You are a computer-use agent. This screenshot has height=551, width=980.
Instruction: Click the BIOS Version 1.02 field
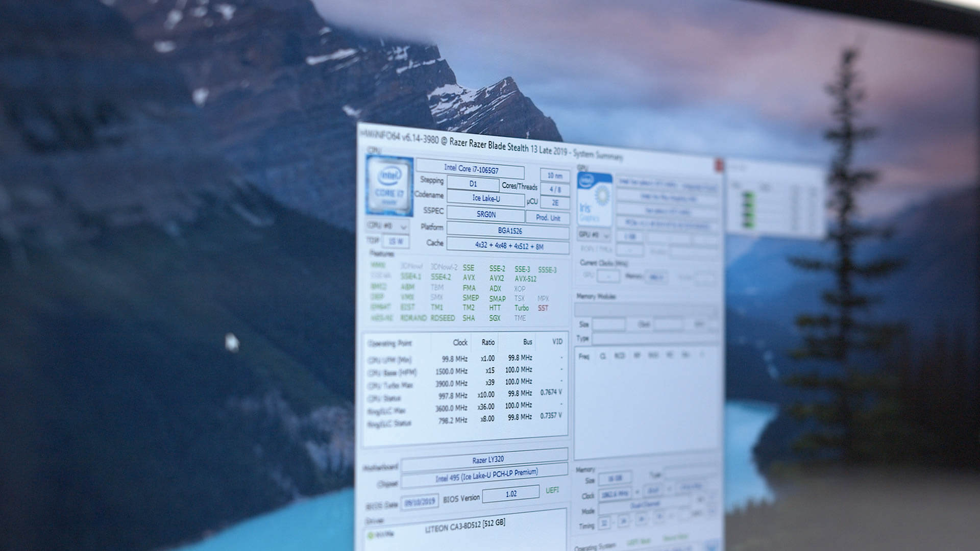pyautogui.click(x=510, y=494)
